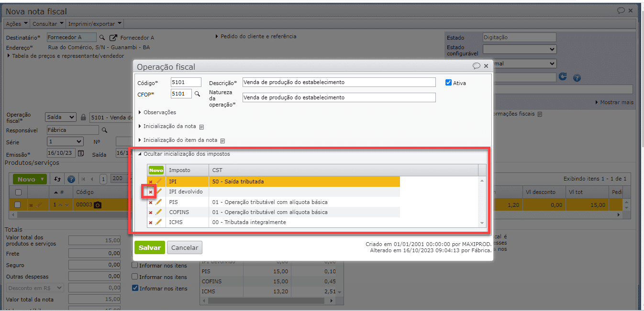Uncheck the checked Informar nos itens box
This screenshot has width=644, height=311.
click(x=135, y=288)
